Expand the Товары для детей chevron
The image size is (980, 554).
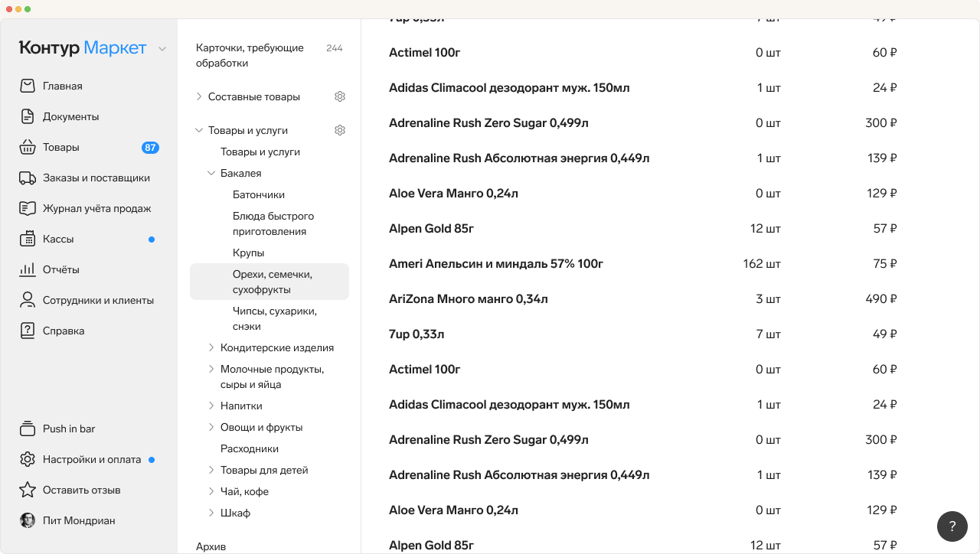pos(211,470)
